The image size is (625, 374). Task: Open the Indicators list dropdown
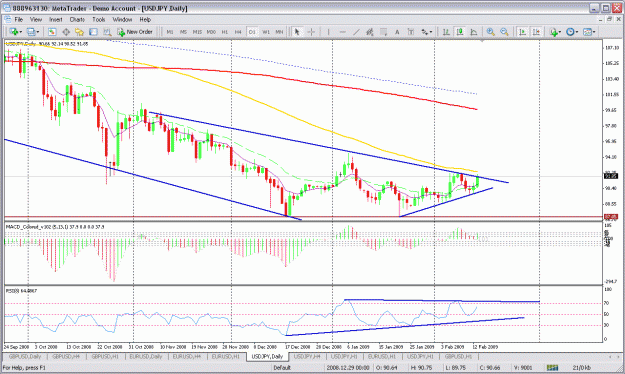tap(555, 32)
